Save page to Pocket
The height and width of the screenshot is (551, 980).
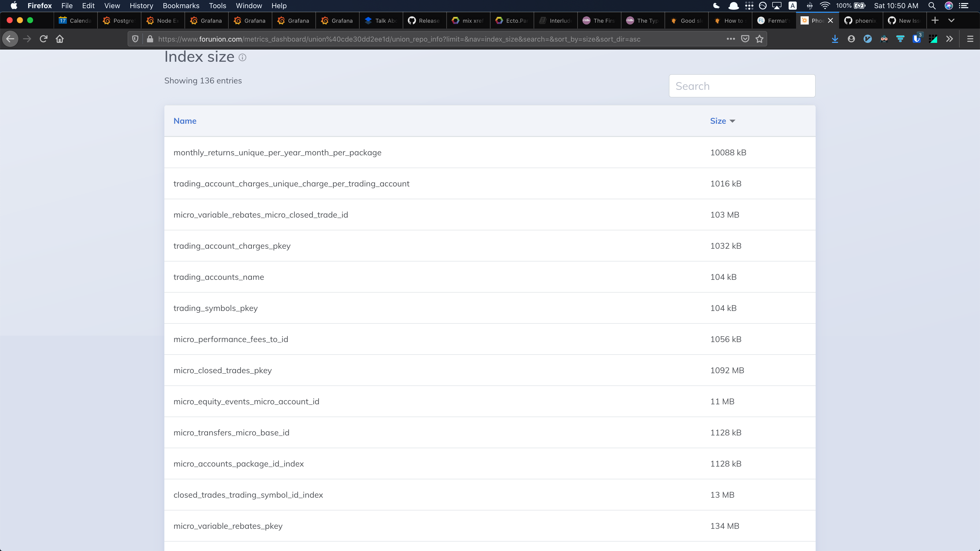pyautogui.click(x=745, y=39)
